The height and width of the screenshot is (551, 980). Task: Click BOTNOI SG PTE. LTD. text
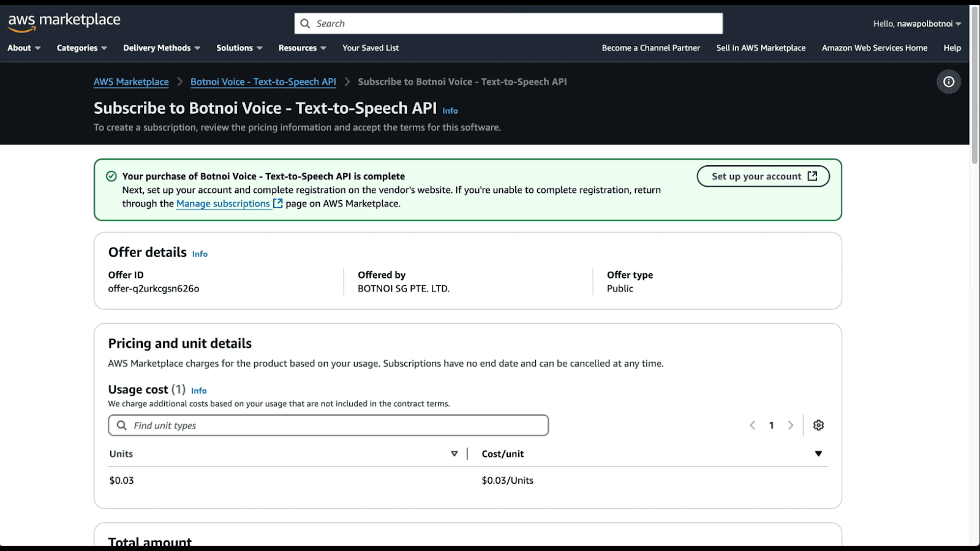[x=404, y=288]
